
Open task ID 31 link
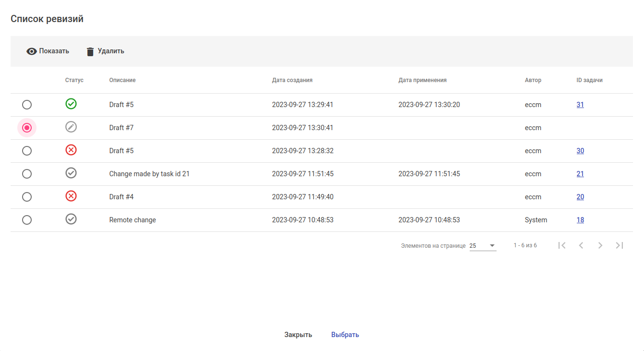coord(580,105)
